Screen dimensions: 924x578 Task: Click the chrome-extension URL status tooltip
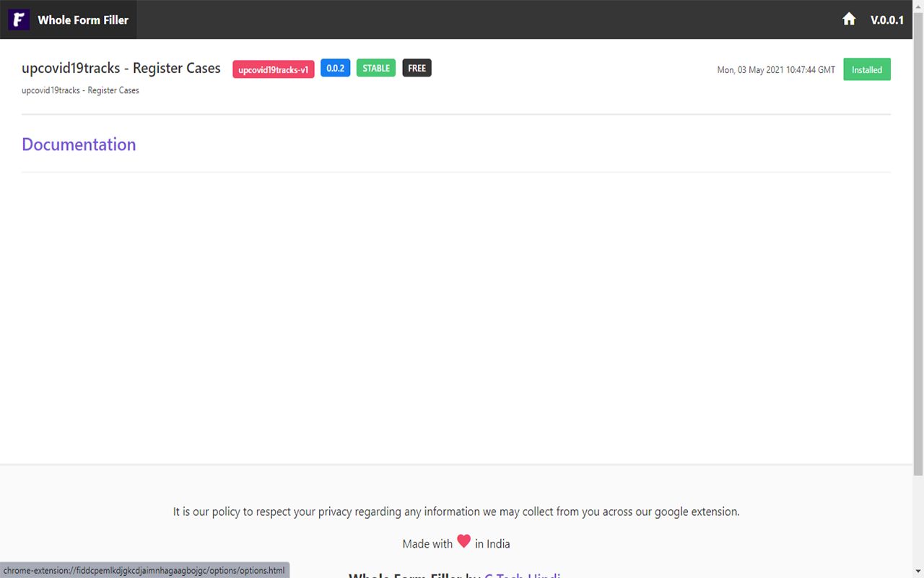144,571
